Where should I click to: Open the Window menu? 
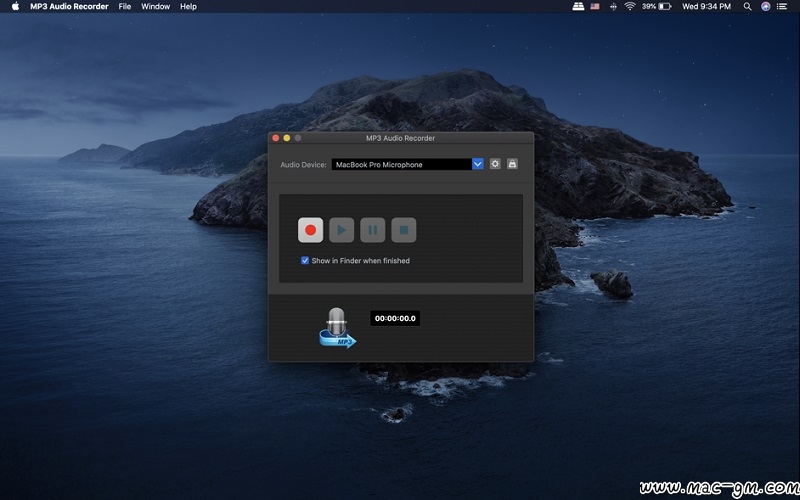(156, 7)
